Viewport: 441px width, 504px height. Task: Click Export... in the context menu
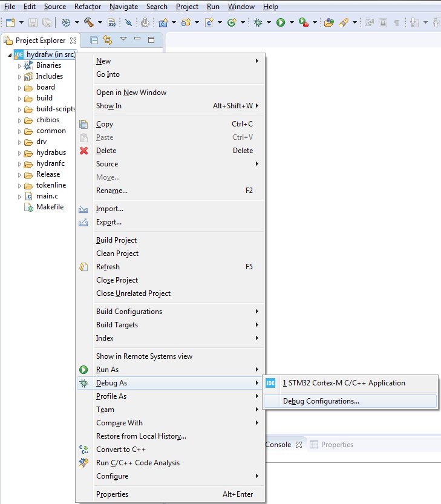[x=171, y=222]
